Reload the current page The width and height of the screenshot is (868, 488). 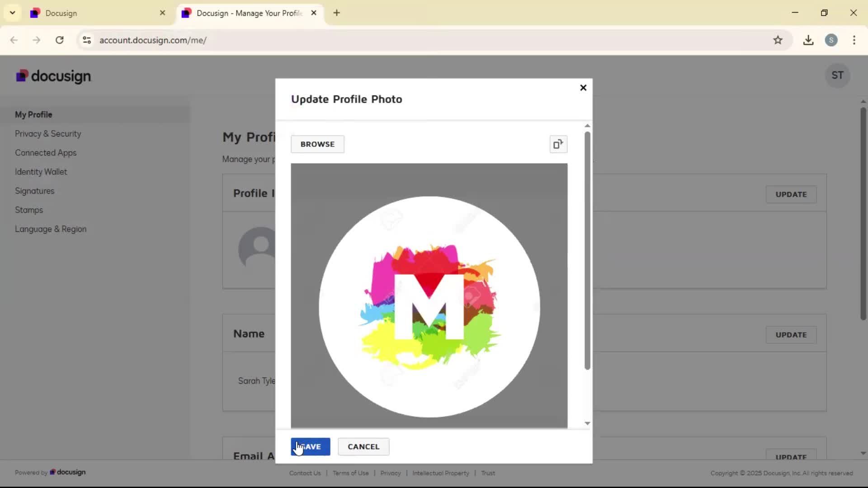point(60,40)
